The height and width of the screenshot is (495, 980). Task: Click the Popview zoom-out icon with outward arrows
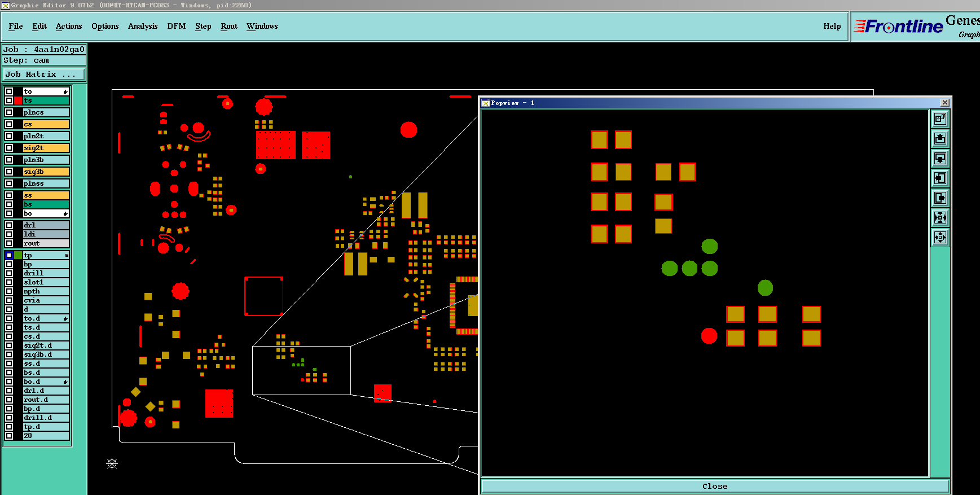click(940, 237)
